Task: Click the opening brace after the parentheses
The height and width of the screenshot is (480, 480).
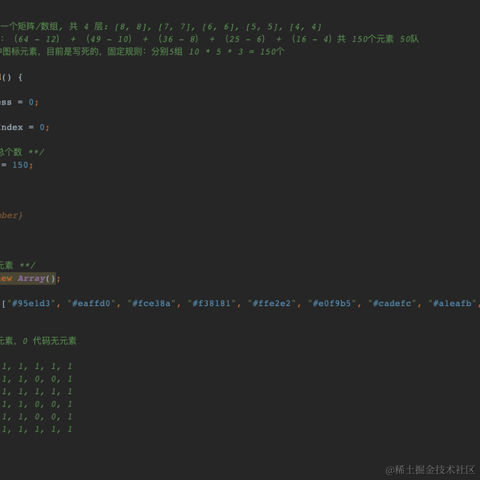Action: coord(20,77)
